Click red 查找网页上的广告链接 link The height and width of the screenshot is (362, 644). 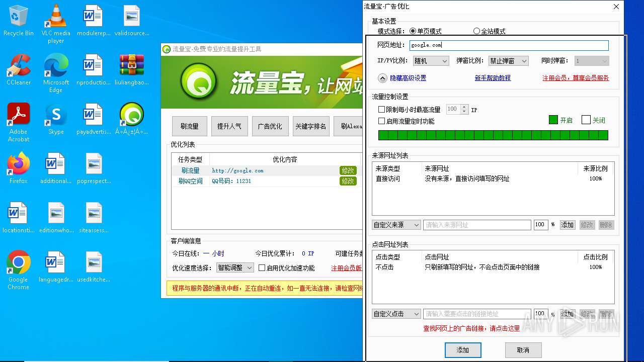471,328
